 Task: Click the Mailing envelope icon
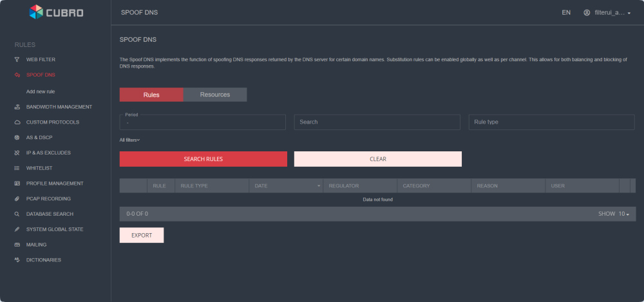coord(17,245)
